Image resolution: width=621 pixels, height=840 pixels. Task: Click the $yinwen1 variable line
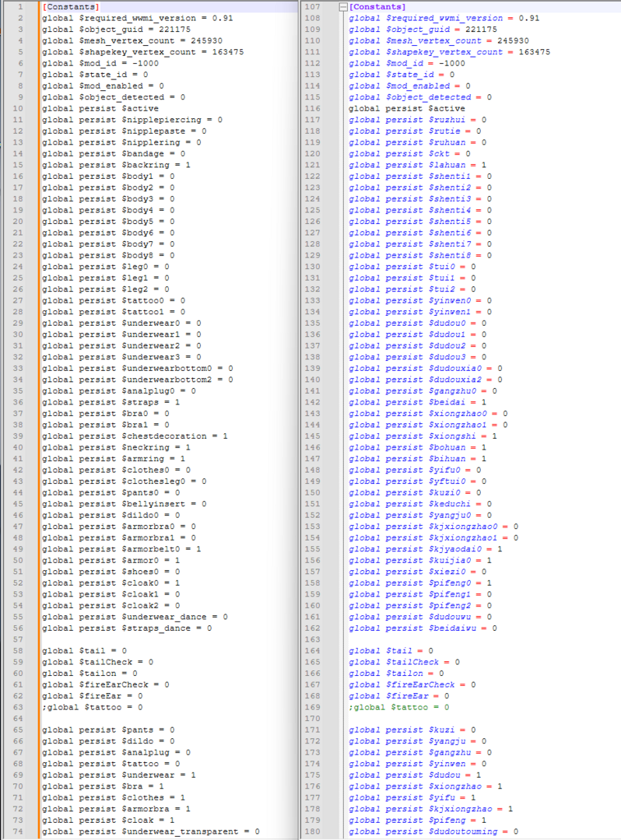[x=420, y=312]
